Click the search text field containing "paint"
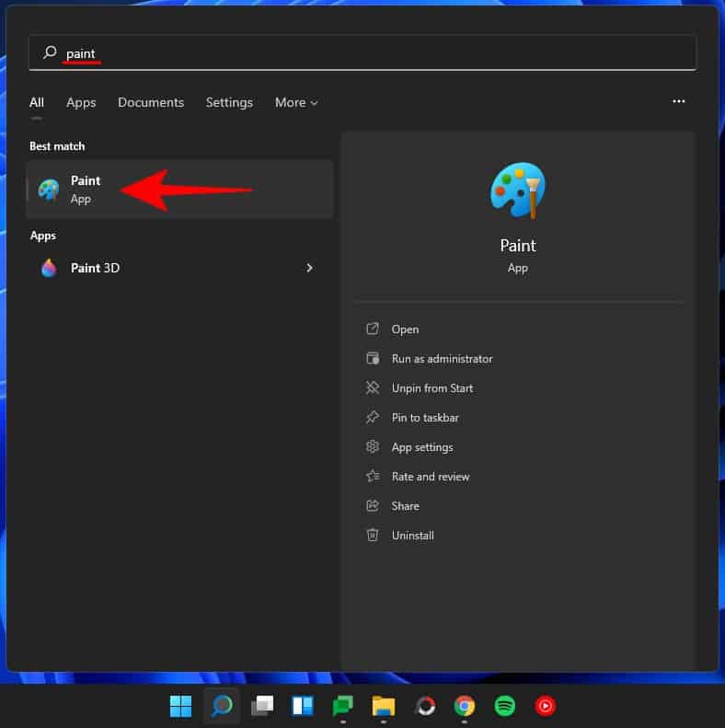The width and height of the screenshot is (725, 728). 362,53
